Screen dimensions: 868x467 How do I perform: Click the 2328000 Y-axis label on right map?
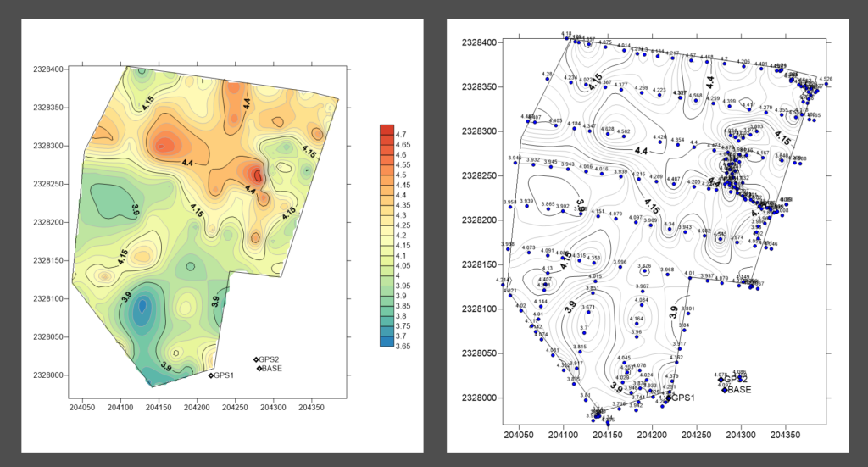(x=479, y=398)
